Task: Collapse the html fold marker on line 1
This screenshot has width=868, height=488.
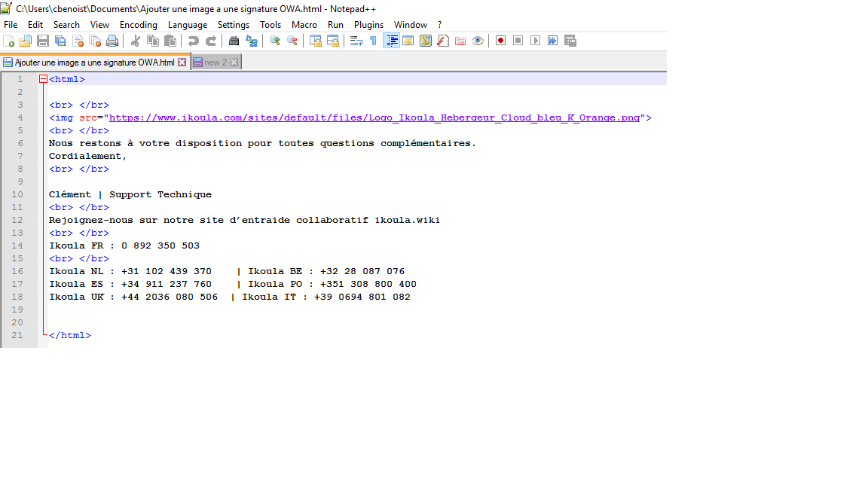Action: tap(43, 79)
